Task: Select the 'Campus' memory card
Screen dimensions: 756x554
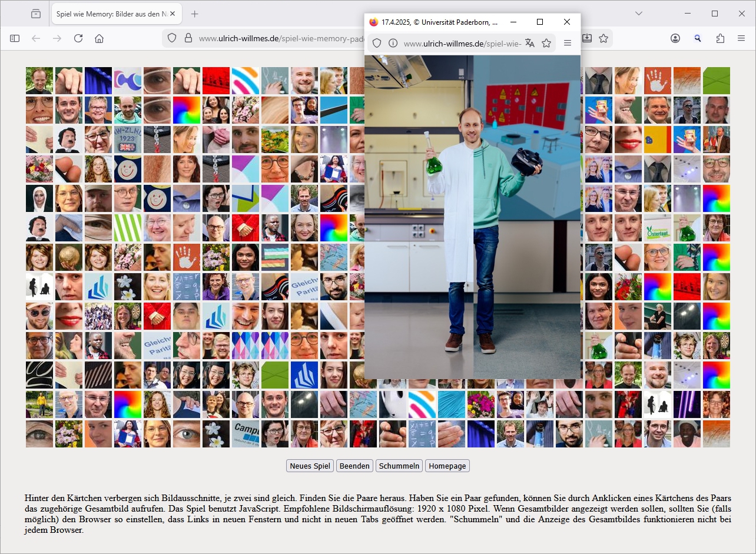Action: click(246, 434)
